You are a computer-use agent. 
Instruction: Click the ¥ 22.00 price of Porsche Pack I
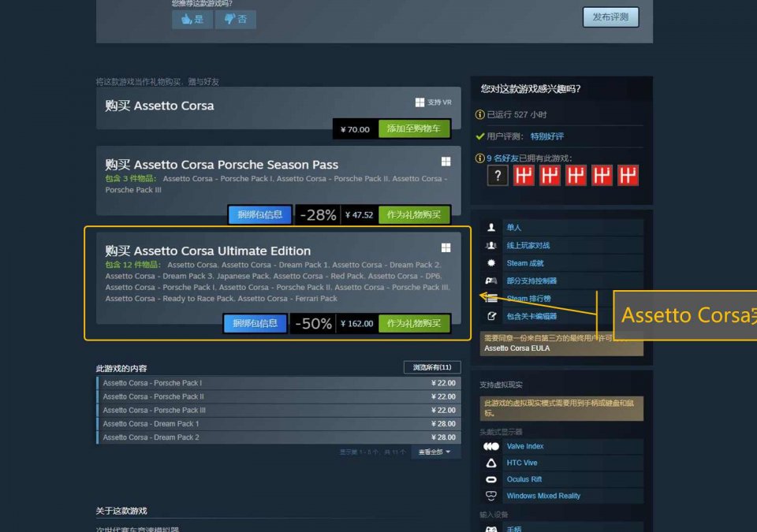point(443,383)
